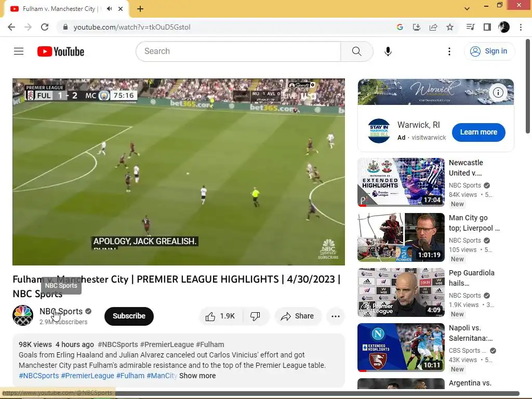Open the Argentina vs. video title
Screen dimensions: 532x399
pyautogui.click(x=470, y=383)
